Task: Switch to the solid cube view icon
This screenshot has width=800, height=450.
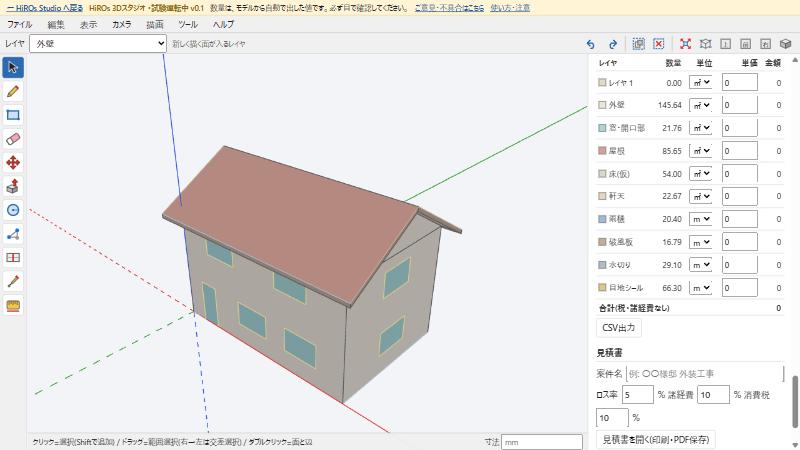Action: pos(785,44)
